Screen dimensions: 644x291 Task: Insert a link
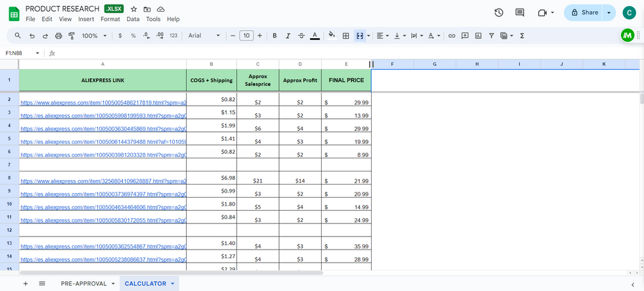[452, 35]
